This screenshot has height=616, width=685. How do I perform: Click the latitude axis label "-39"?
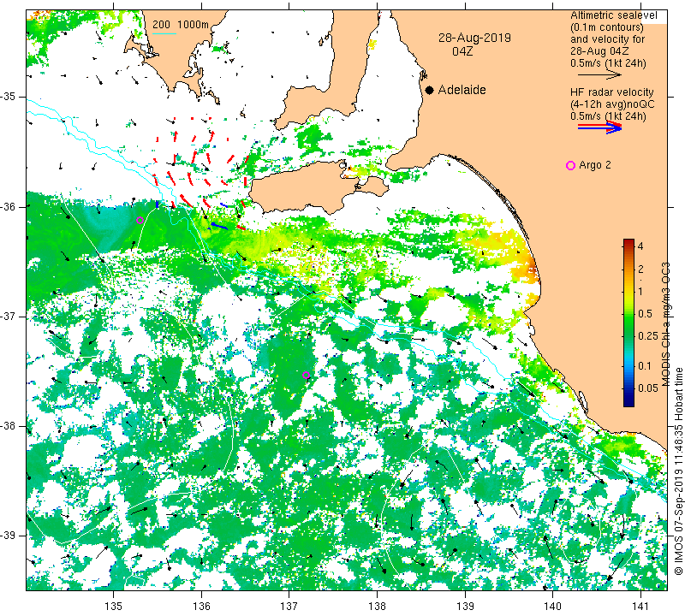(9, 536)
